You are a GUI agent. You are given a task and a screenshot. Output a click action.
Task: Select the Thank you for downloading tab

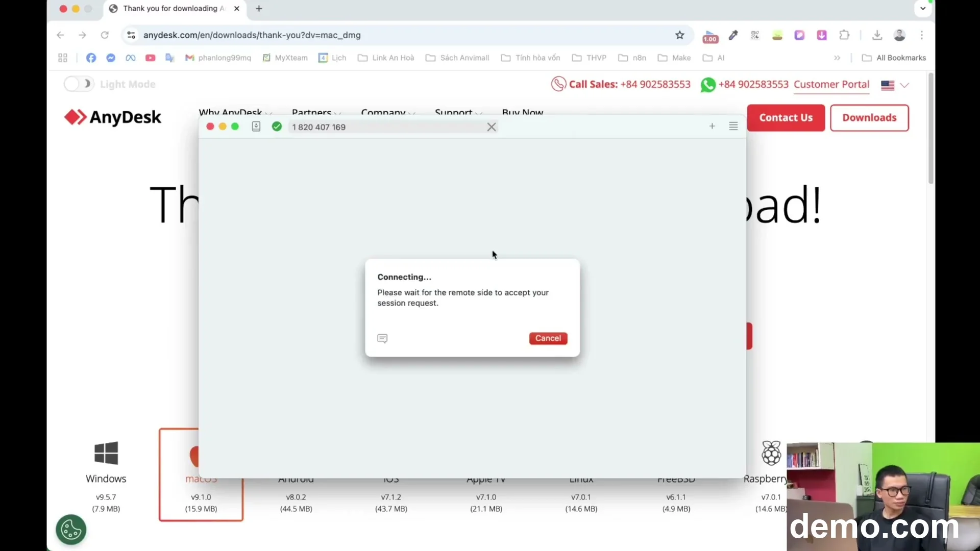[175, 9]
